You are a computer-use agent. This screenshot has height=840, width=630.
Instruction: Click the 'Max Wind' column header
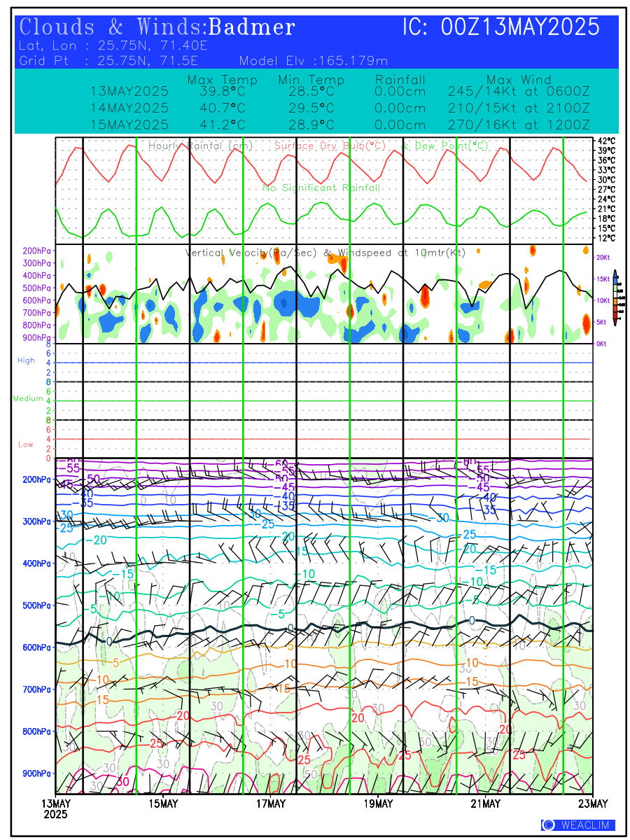coord(519,80)
